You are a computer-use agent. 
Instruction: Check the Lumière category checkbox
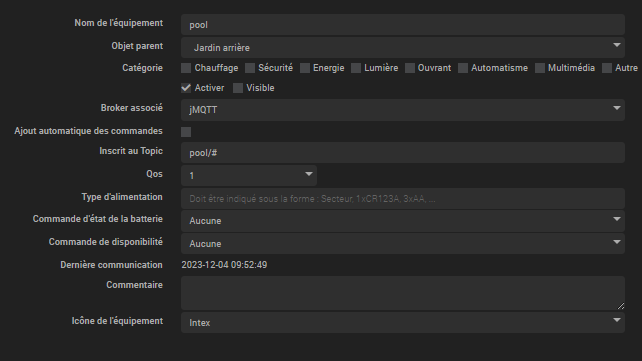356,68
